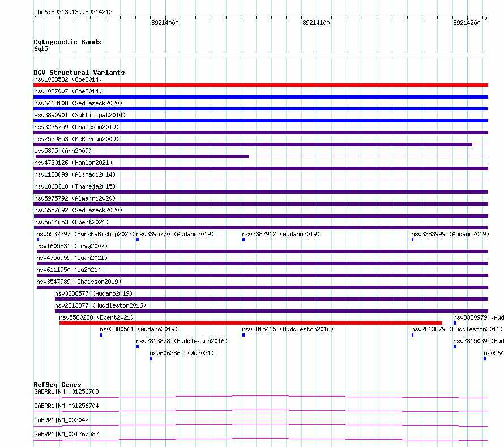Open variant nsv3383999 (Audano2019) label
The width and height of the screenshot is (504, 447).
pyautogui.click(x=450, y=234)
